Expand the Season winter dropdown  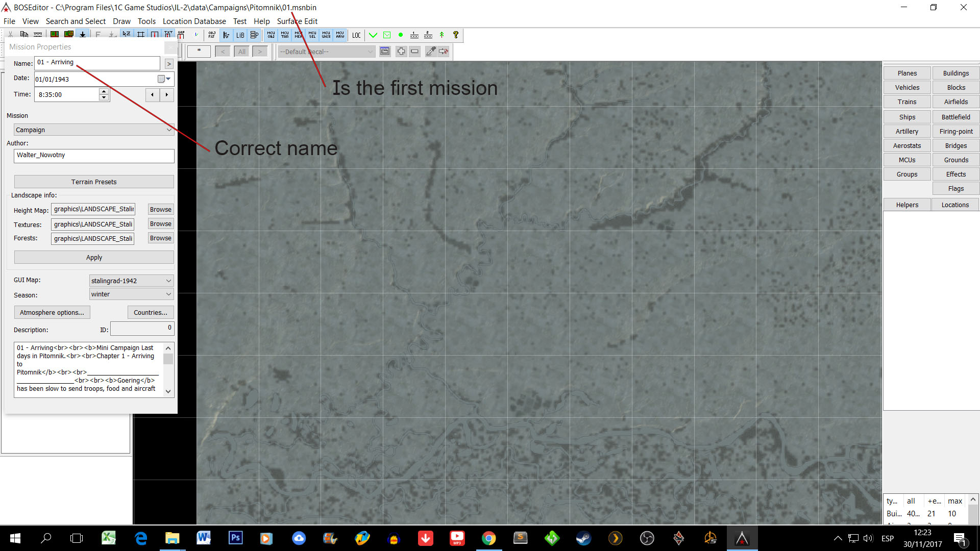click(168, 294)
